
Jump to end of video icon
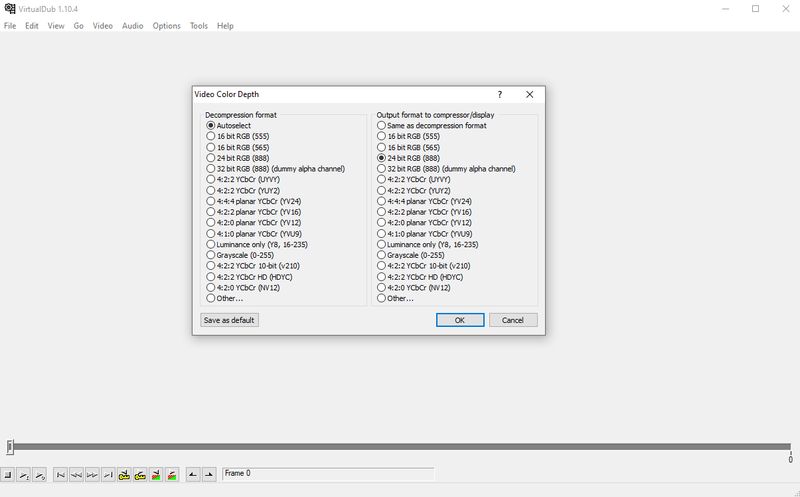pos(108,474)
